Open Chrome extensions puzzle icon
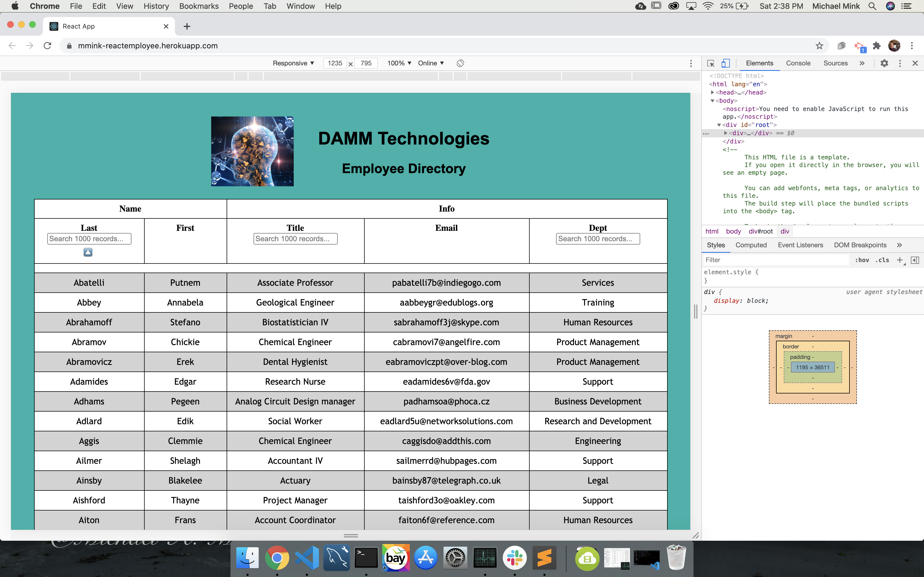 (877, 46)
